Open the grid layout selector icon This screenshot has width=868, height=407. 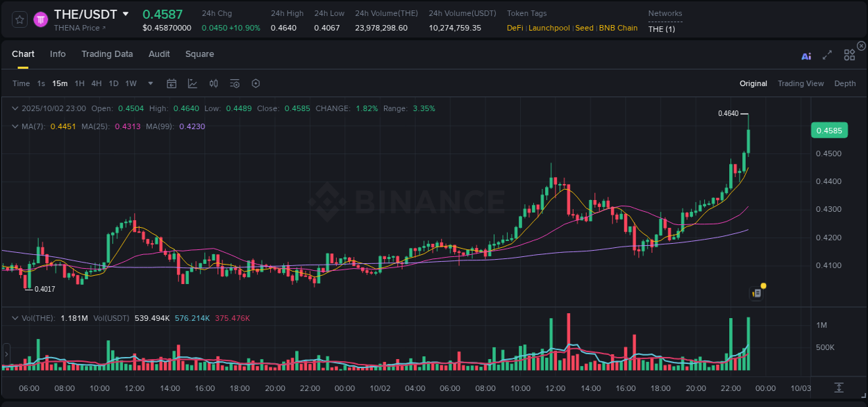click(849, 55)
